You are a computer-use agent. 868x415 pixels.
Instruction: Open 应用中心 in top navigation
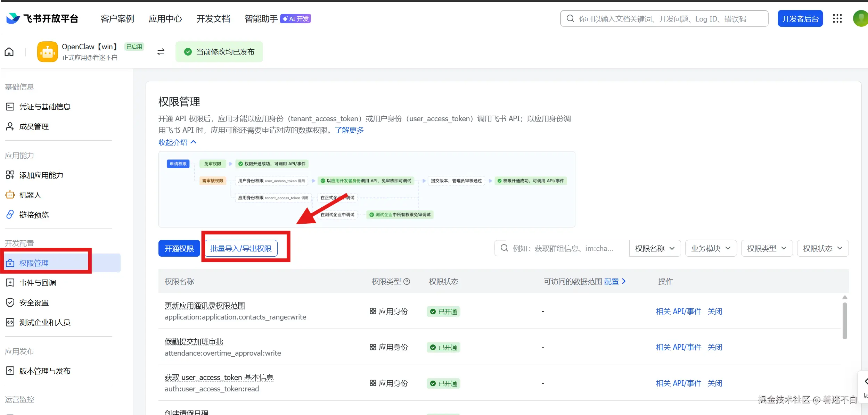pyautogui.click(x=165, y=19)
